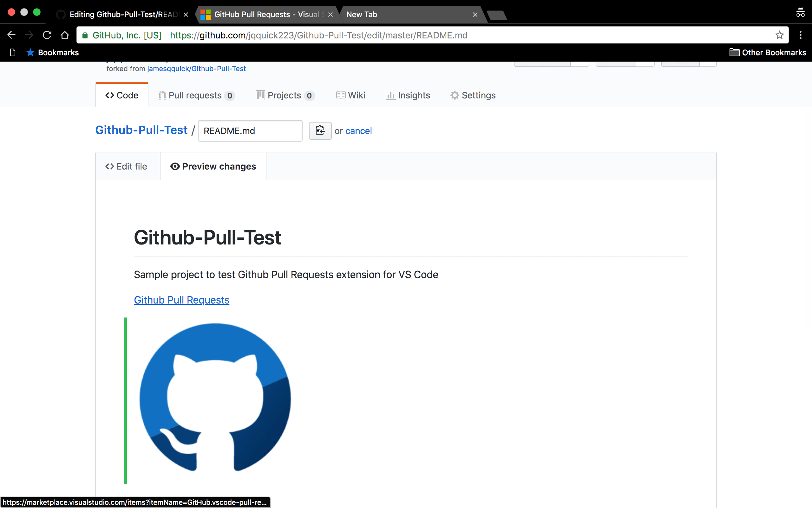The width and height of the screenshot is (812, 508).
Task: Click the GitHub logo image in preview
Action: click(215, 397)
